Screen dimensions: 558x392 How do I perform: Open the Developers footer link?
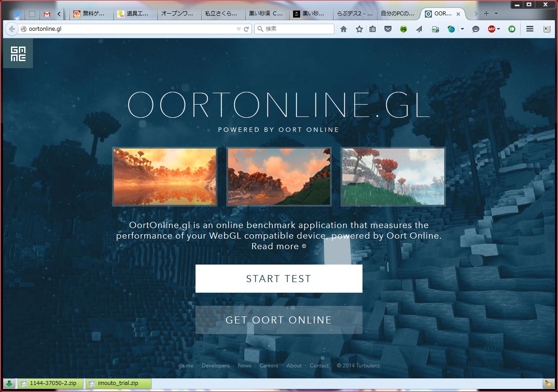tap(216, 366)
